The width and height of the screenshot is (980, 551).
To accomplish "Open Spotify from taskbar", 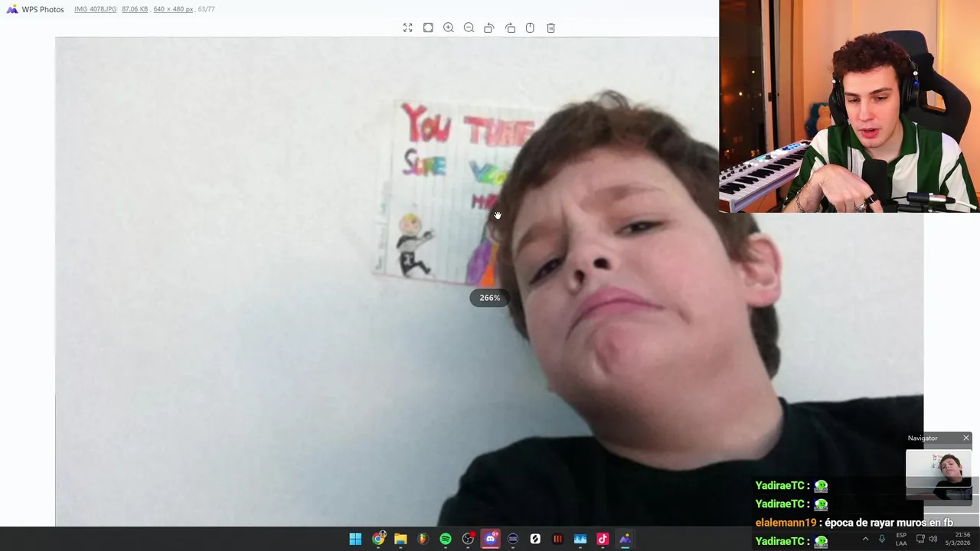I will click(x=446, y=539).
